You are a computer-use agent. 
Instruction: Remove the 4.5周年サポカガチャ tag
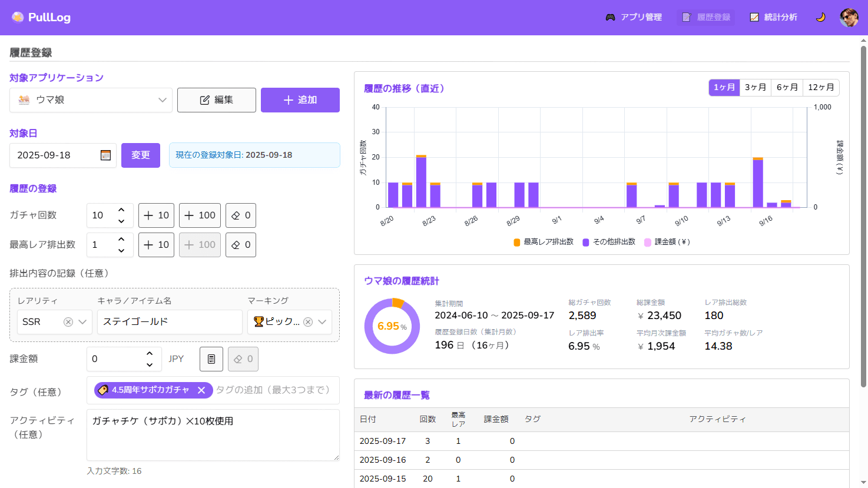coord(201,390)
